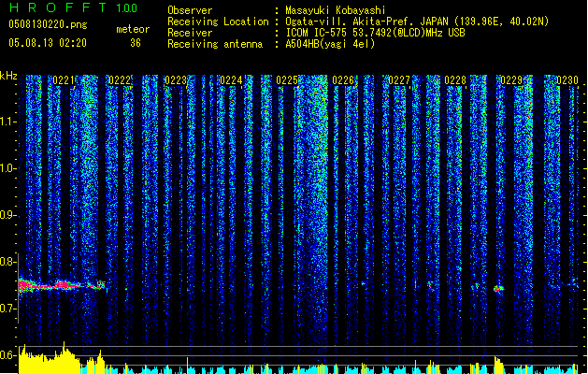Click the 0.7 kHz axis tick label
The width and height of the screenshot is (588, 374).
[8, 309]
